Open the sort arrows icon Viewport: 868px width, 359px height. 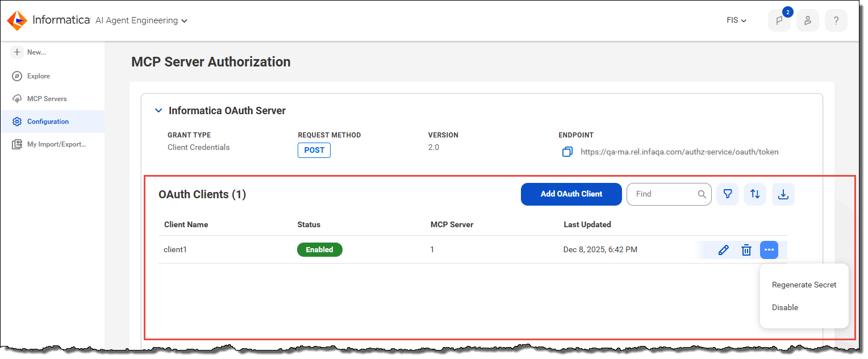click(755, 194)
